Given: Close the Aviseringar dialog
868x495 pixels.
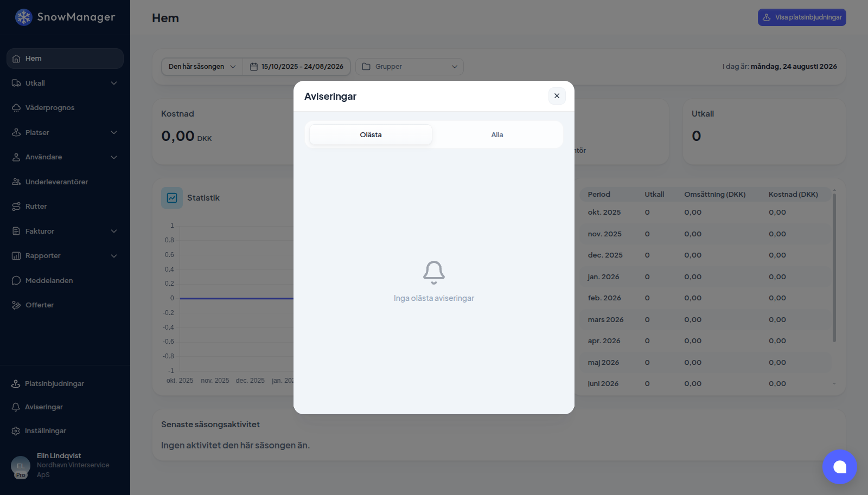Looking at the screenshot, I should coord(557,96).
